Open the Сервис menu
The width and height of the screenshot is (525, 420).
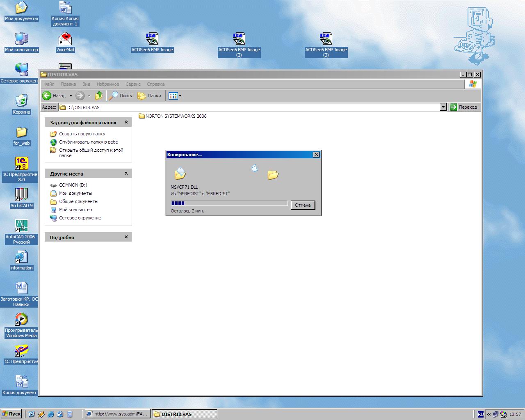(133, 84)
